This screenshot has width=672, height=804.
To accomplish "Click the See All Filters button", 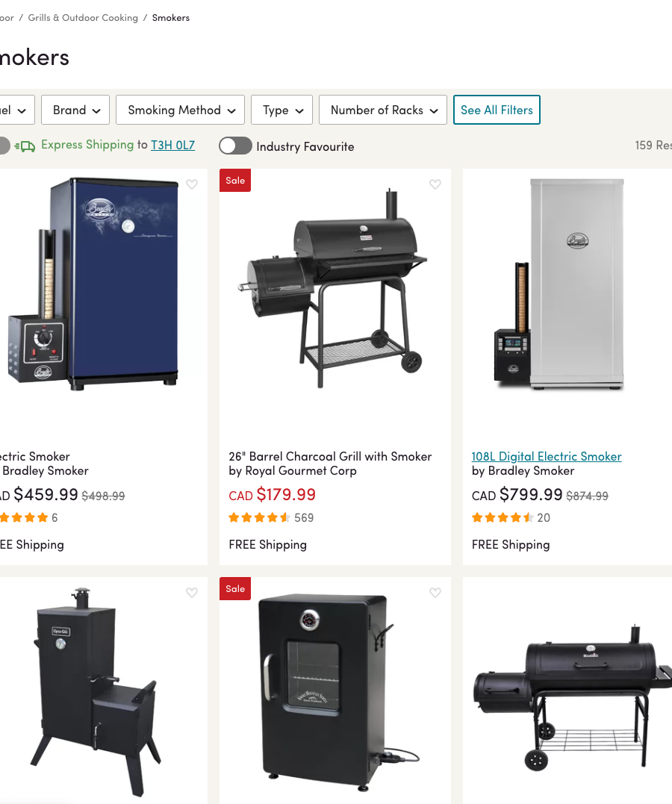I will (x=497, y=110).
